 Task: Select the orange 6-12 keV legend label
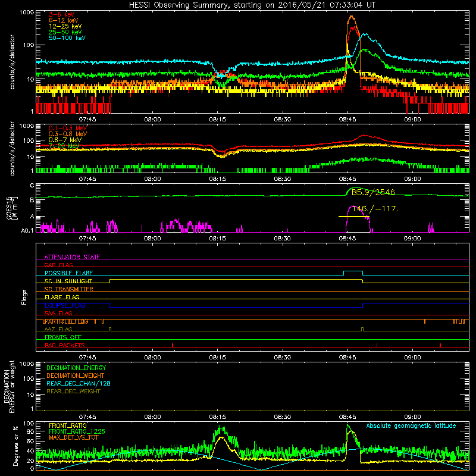[64, 20]
